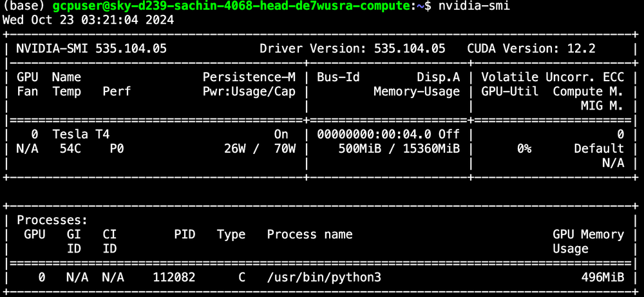Image resolution: width=644 pixels, height=297 pixels.
Task: Click the NVIDIA-SMI 535.104.05 version text
Action: (91, 48)
